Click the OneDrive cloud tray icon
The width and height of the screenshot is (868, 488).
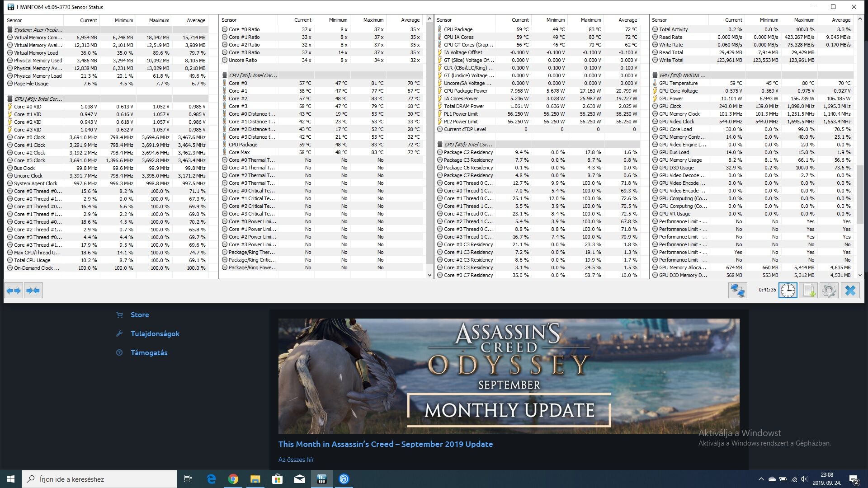[x=772, y=479]
